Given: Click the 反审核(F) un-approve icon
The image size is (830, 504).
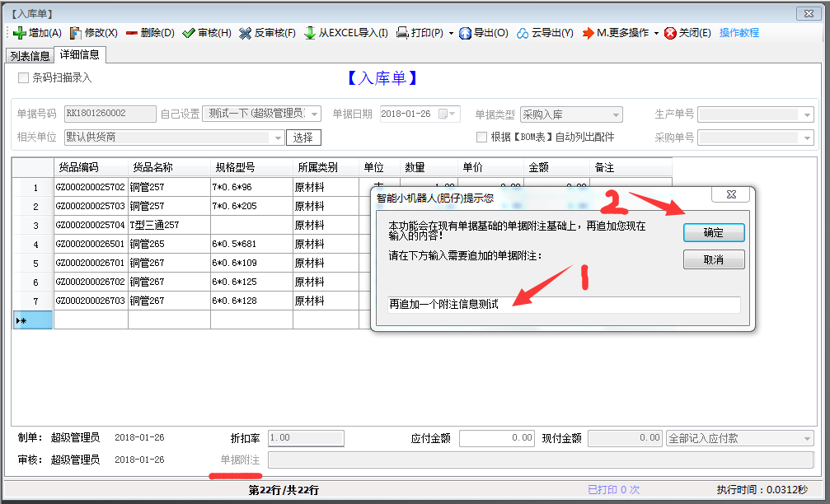Looking at the screenshot, I should [x=246, y=33].
